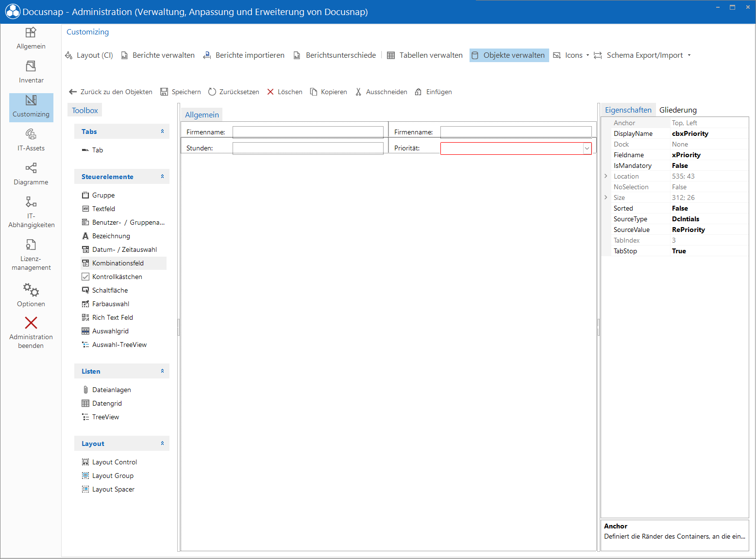Click the IsMandatory property value
Screen dimensions: 756x559
click(709, 165)
